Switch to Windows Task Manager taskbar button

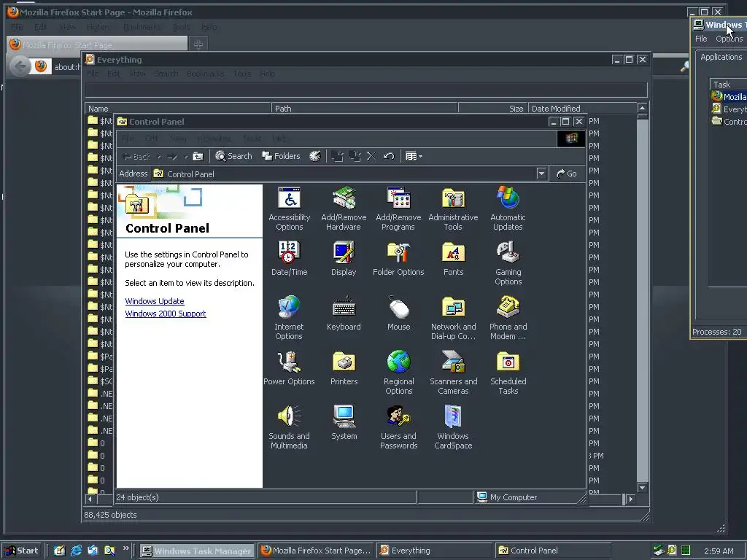coord(197,551)
